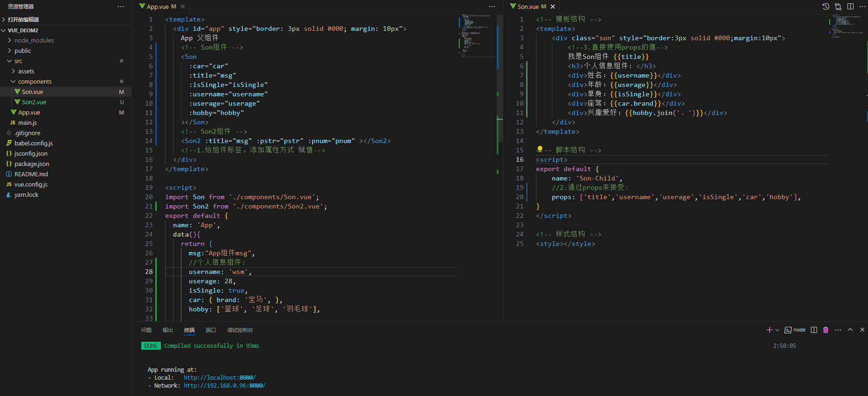868x396 pixels.
Task: Click the DONE badge in terminal
Action: tap(151, 346)
